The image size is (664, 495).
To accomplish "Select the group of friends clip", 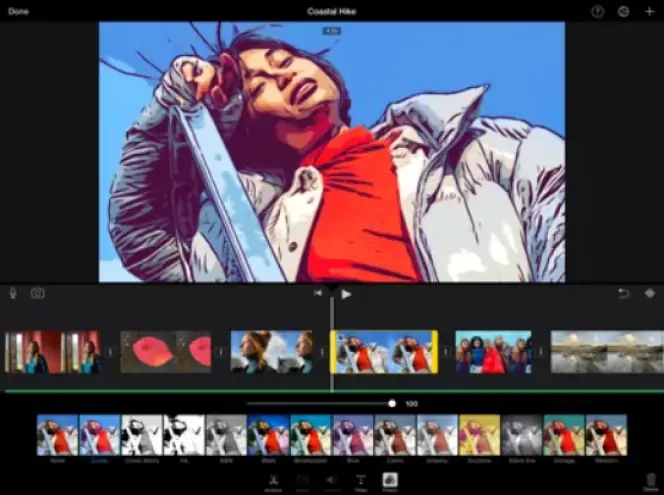I will click(x=493, y=352).
